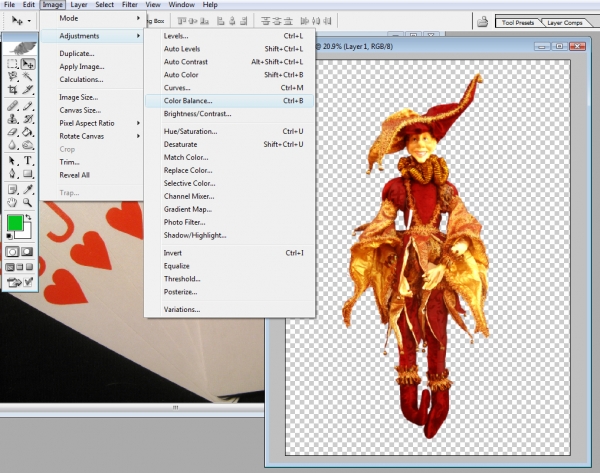Select the Eraser tool
This screenshot has width=600, height=473.
click(x=13, y=132)
